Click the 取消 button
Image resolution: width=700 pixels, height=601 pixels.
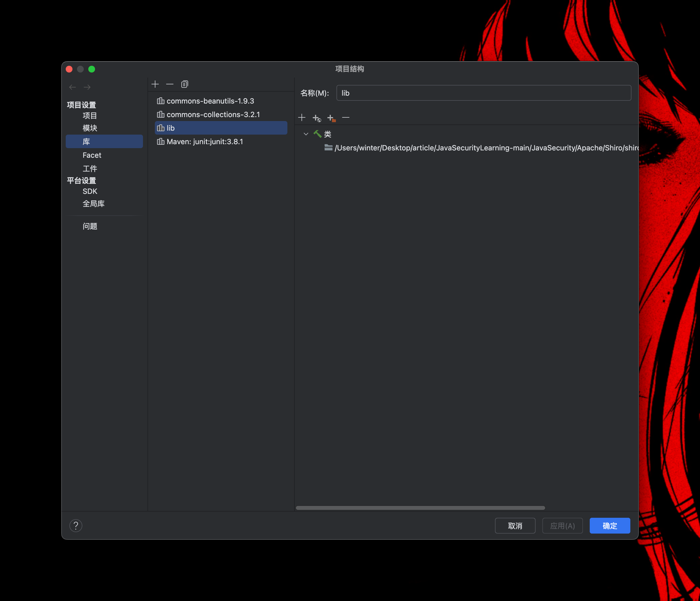[x=515, y=526]
